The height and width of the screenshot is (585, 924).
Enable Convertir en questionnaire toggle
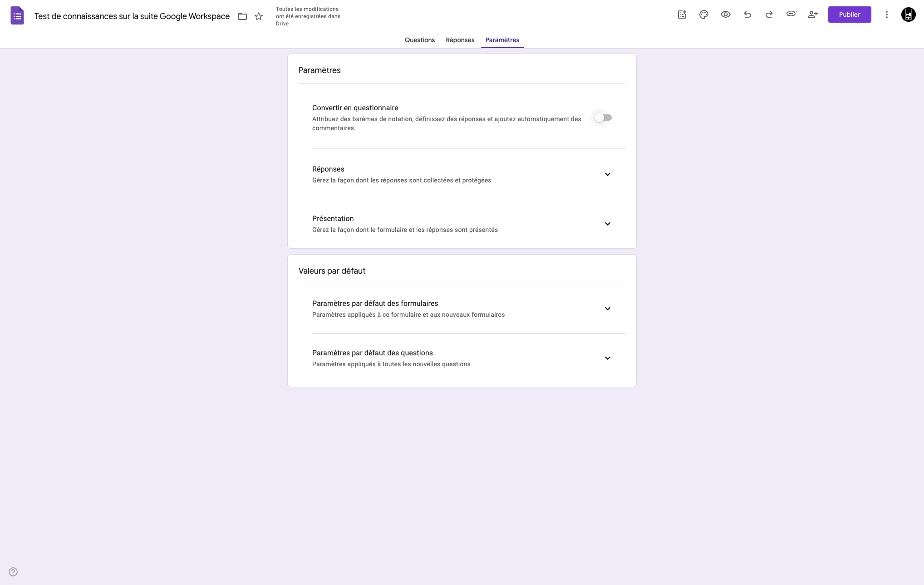[603, 118]
